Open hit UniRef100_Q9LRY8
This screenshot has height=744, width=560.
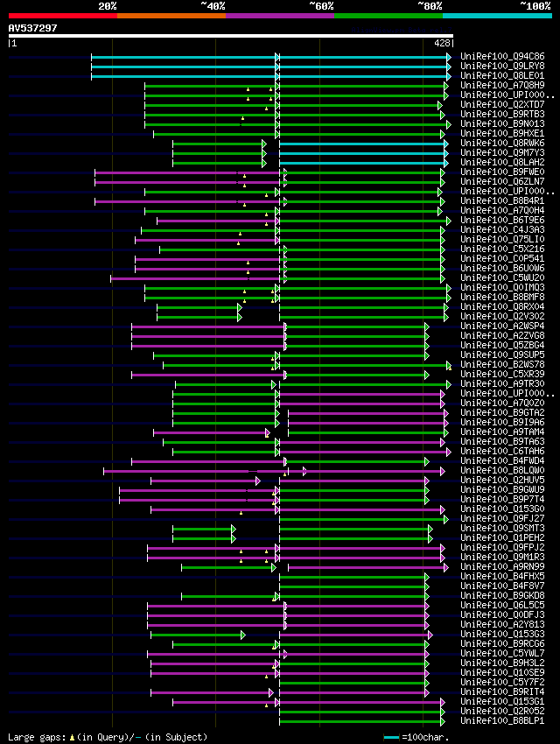coord(502,66)
